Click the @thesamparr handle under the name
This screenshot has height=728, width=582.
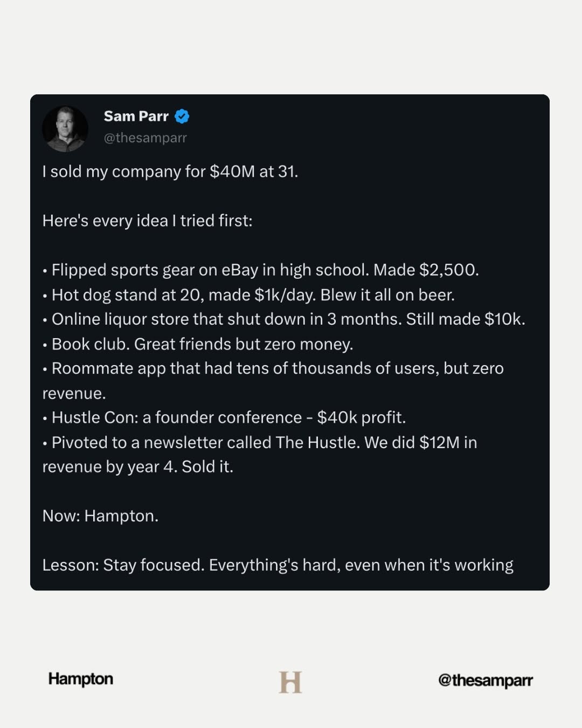145,138
